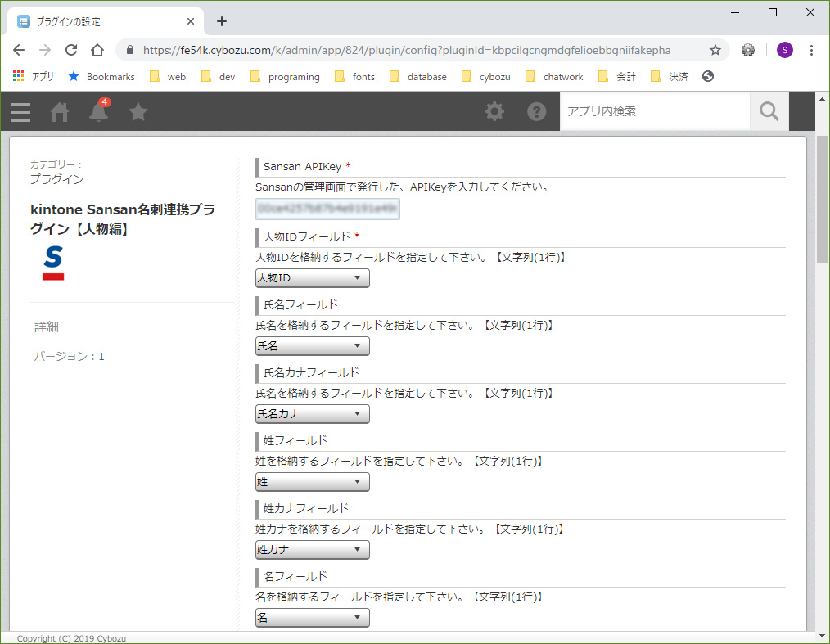Click the 詳細 label in sidebar

47,327
